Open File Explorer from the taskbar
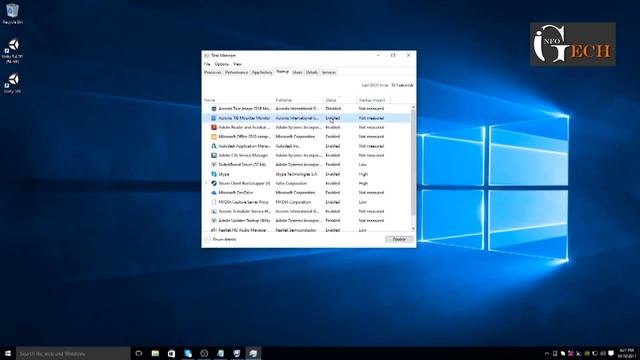Image resolution: width=640 pixels, height=360 pixels. coord(155,353)
